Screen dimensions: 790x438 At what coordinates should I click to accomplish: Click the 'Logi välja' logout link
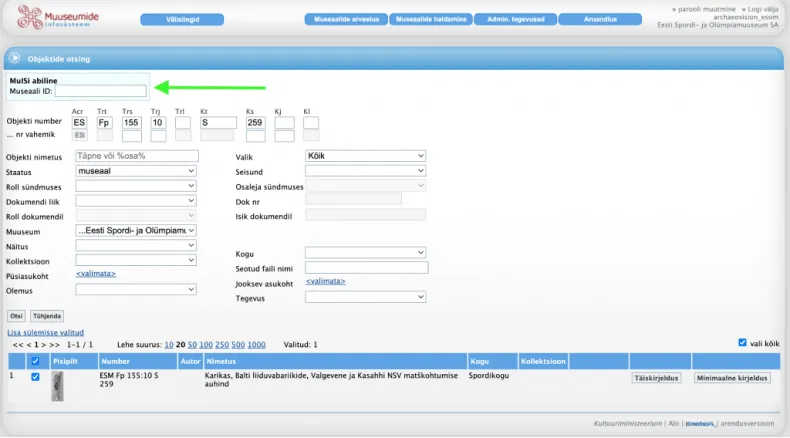pyautogui.click(x=757, y=8)
